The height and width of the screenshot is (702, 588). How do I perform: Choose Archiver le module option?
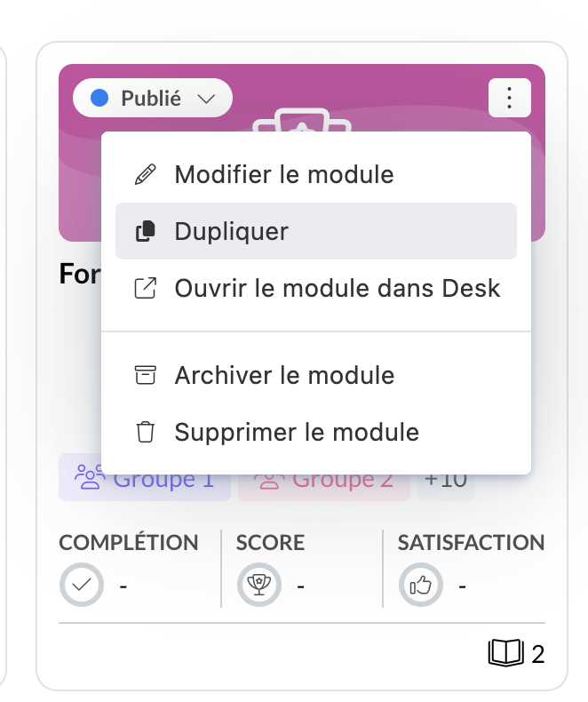point(284,375)
